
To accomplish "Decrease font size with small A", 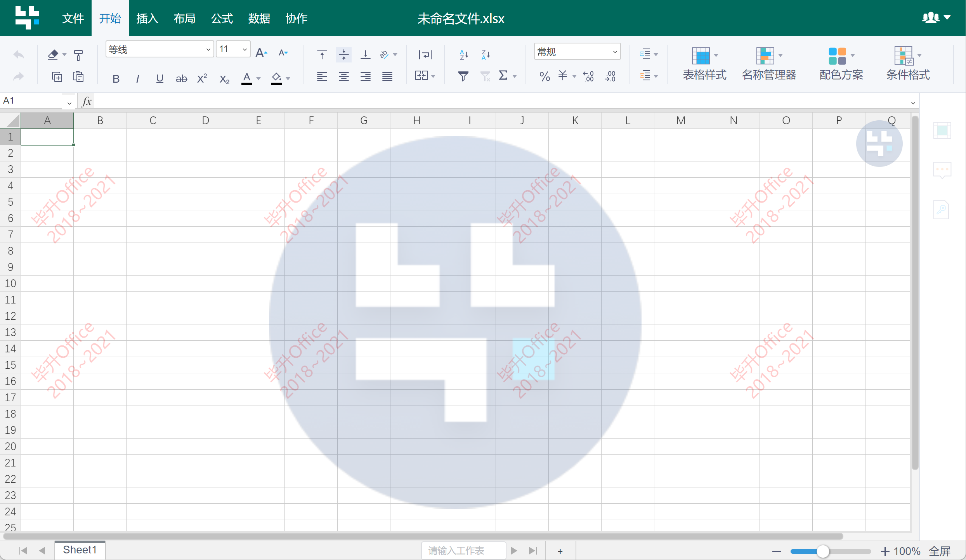I will (283, 53).
